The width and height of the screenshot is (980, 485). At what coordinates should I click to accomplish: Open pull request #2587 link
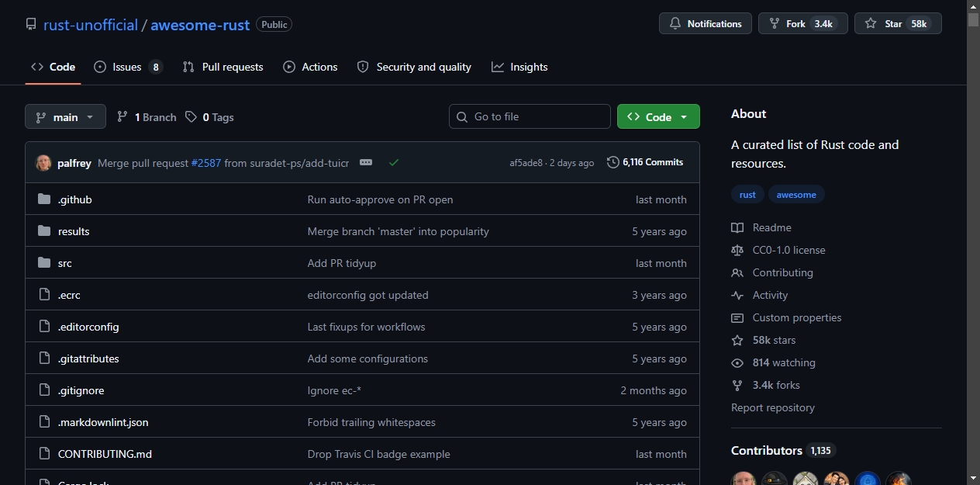(x=206, y=163)
